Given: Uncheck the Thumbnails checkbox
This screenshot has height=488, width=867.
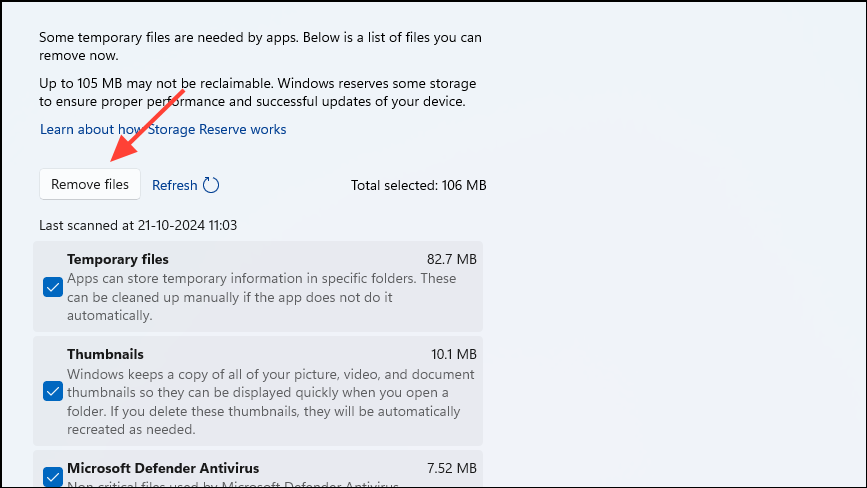Looking at the screenshot, I should [53, 391].
